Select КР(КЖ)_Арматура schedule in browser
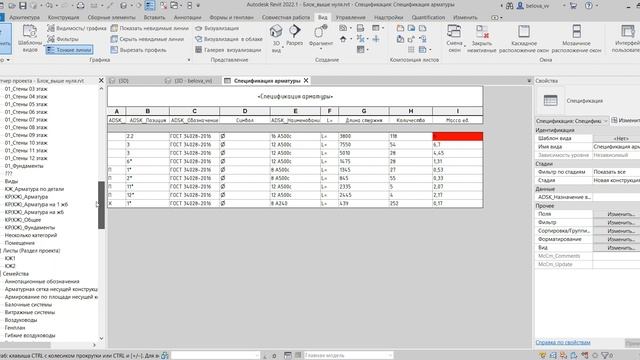 point(26,197)
